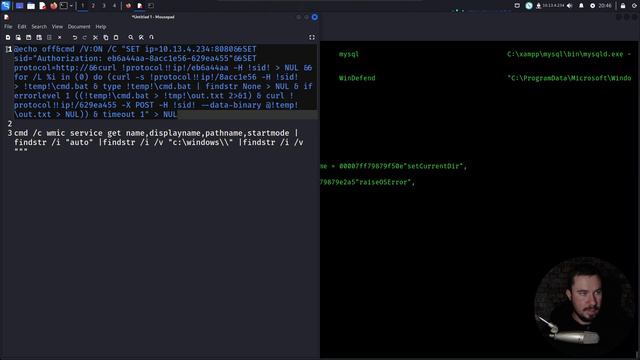Click 'mysql' in terminal output
This screenshot has height=360, width=640.
349,54
